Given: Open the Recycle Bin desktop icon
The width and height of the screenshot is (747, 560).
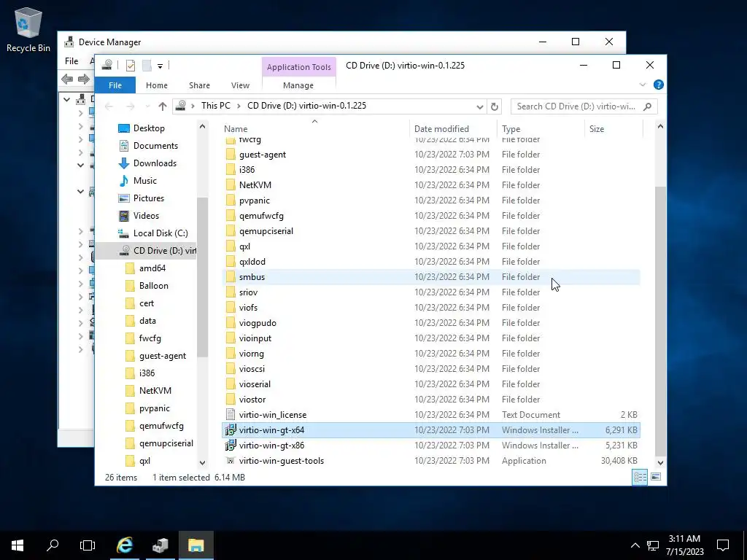Looking at the screenshot, I should tap(28, 29).
